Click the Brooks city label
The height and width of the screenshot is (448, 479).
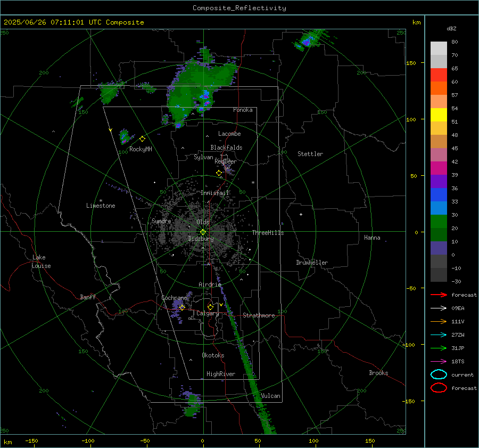(x=378, y=373)
